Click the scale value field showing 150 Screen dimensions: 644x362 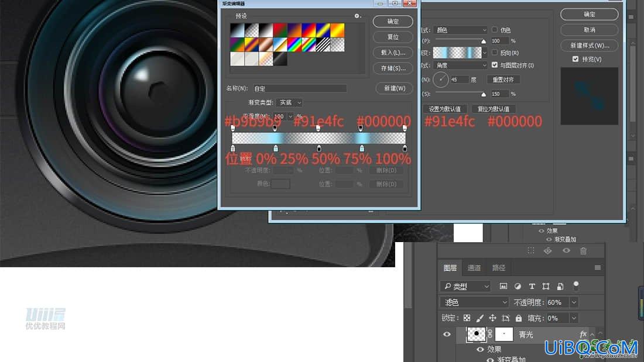click(x=499, y=94)
